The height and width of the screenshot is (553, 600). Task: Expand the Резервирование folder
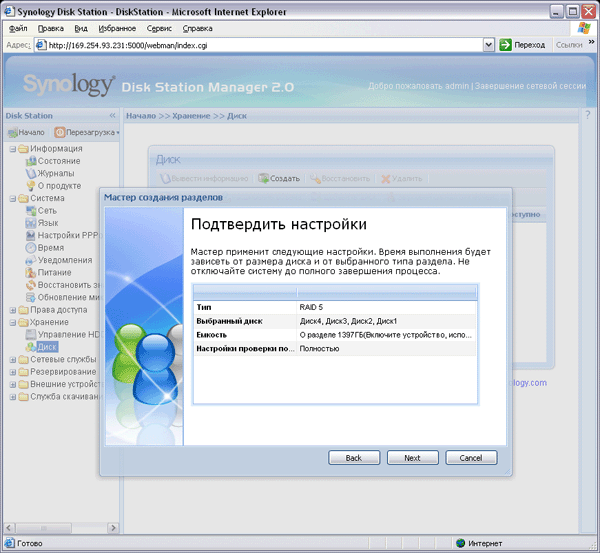13,372
